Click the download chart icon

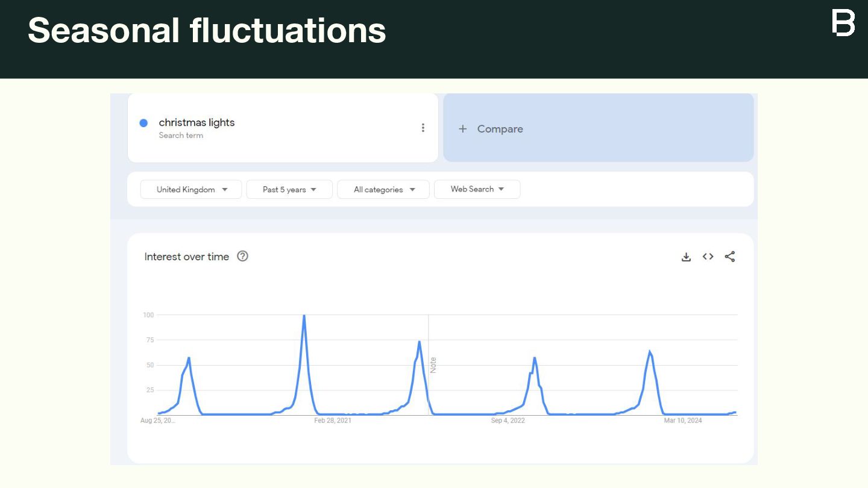(686, 257)
